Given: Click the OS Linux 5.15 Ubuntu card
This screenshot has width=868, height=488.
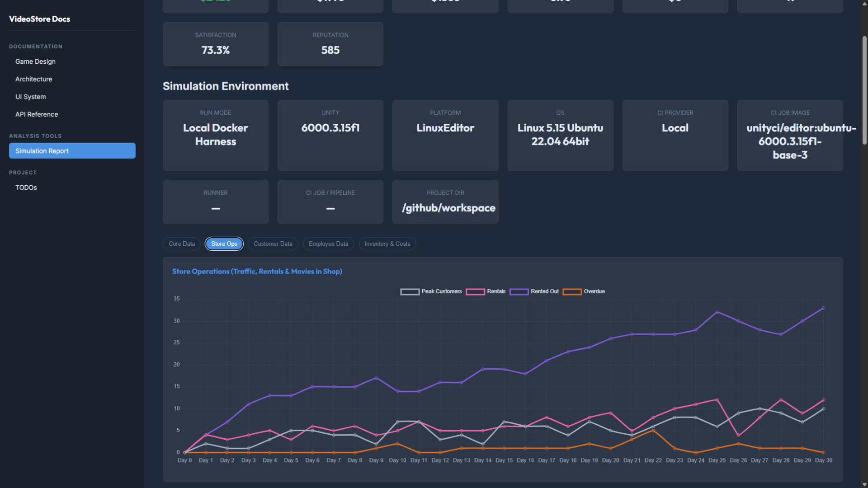Looking at the screenshot, I should pyautogui.click(x=560, y=135).
